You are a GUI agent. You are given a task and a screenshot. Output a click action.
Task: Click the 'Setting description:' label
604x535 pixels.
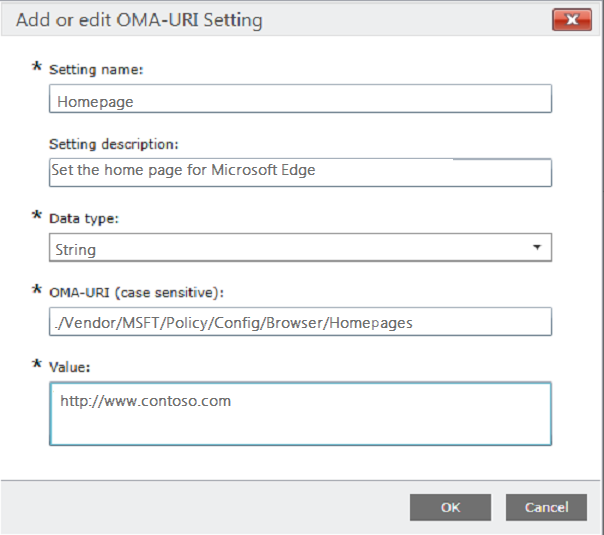pyautogui.click(x=113, y=144)
